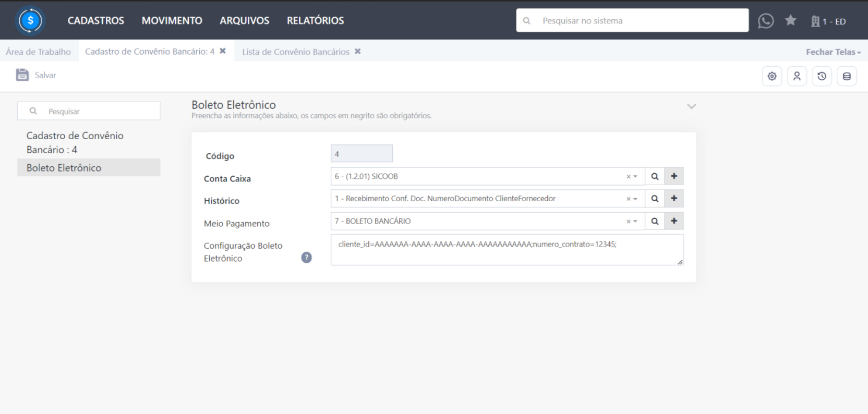868x414 pixels.
Task: Add new Histórico with plus icon
Action: (674, 199)
